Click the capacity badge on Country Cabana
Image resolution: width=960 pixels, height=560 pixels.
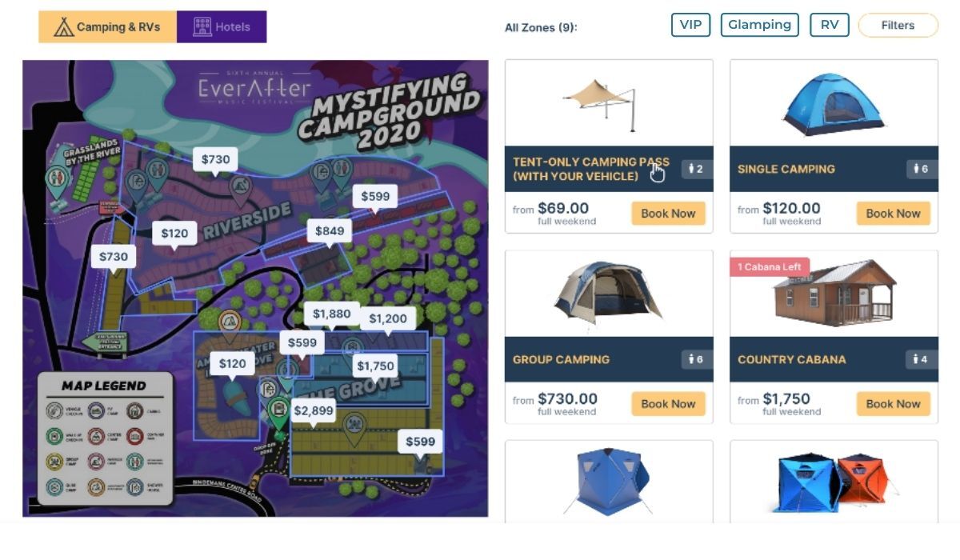[x=921, y=359]
